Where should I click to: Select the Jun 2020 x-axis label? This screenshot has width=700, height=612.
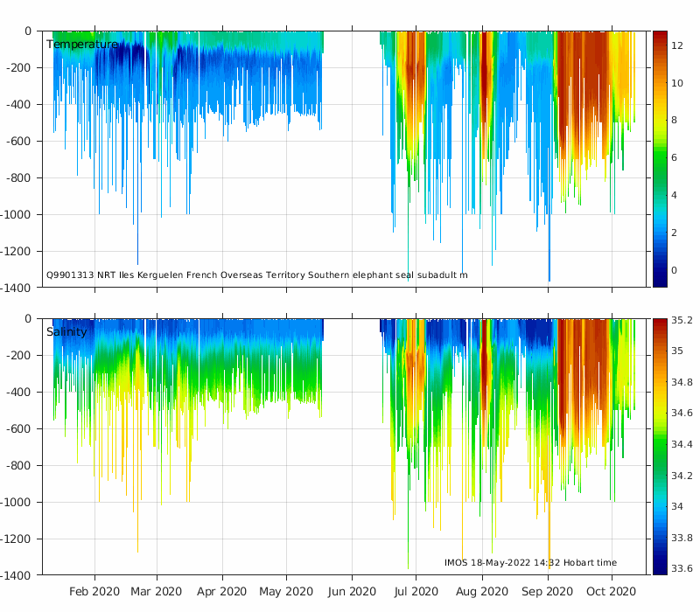coord(352,592)
